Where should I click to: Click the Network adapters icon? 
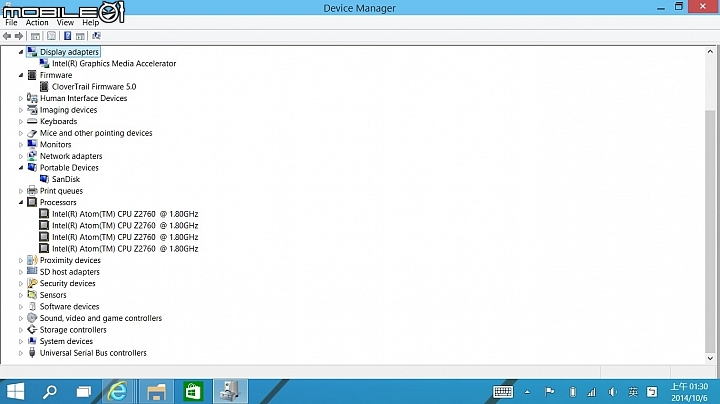[x=32, y=156]
